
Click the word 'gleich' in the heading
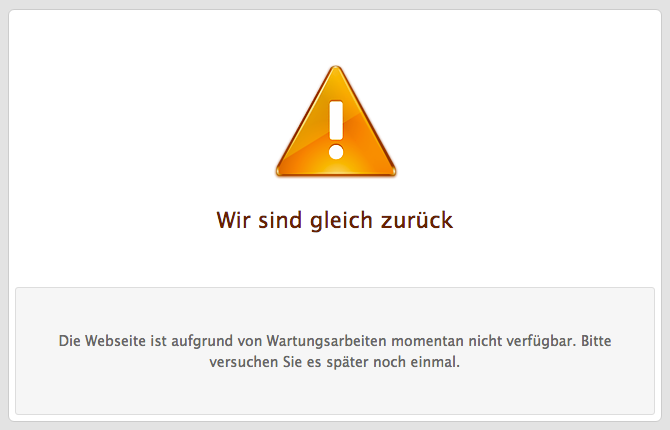click(x=341, y=221)
